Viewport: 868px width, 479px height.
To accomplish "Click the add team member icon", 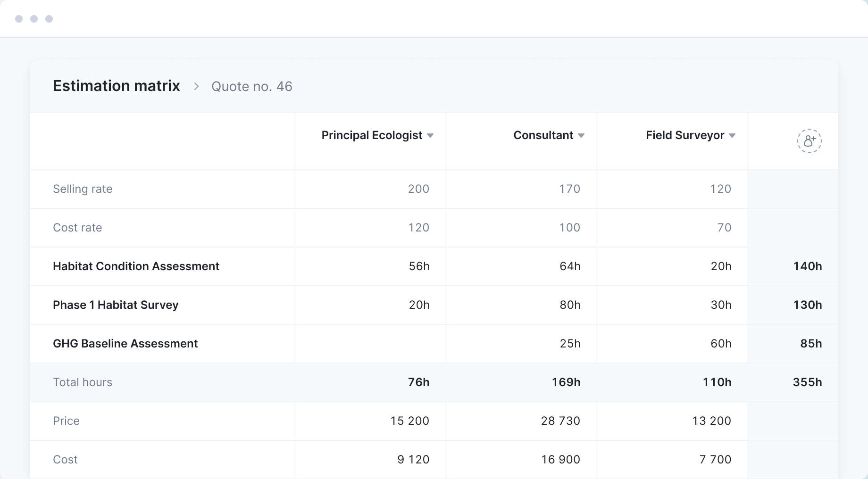I will [809, 141].
